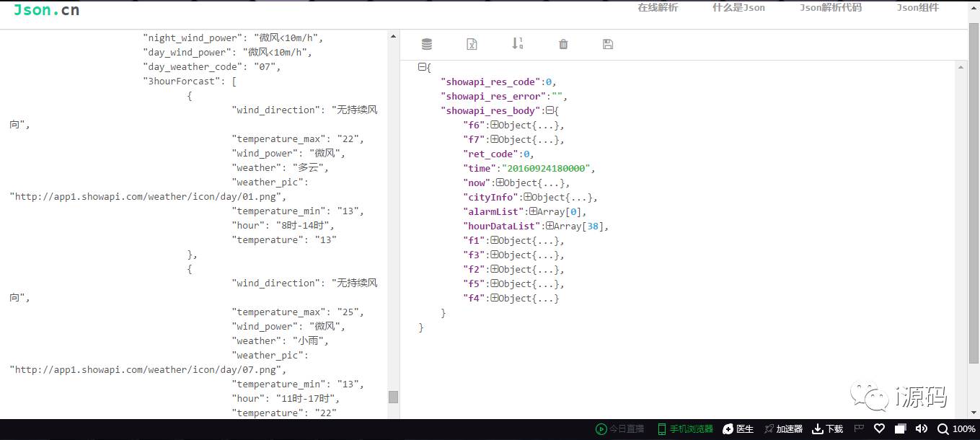Click the Json.cn logo
The width and height of the screenshot is (980, 440).
pyautogui.click(x=46, y=9)
